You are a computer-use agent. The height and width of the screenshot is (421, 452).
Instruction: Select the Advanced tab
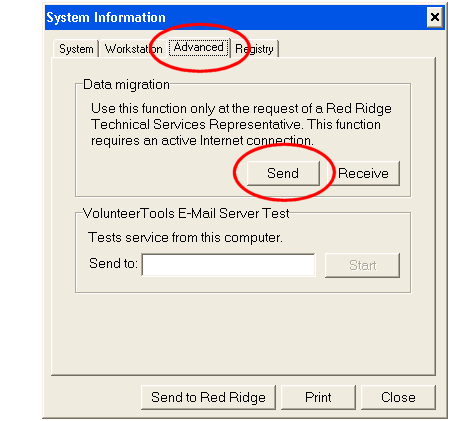pyautogui.click(x=199, y=47)
